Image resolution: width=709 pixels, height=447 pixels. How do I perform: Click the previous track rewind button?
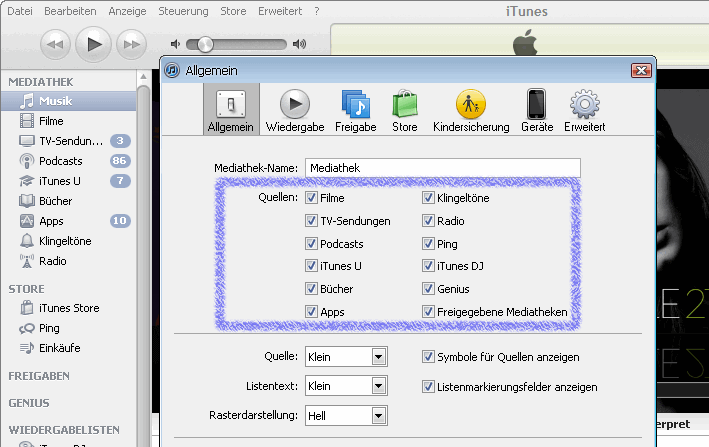click(x=55, y=44)
